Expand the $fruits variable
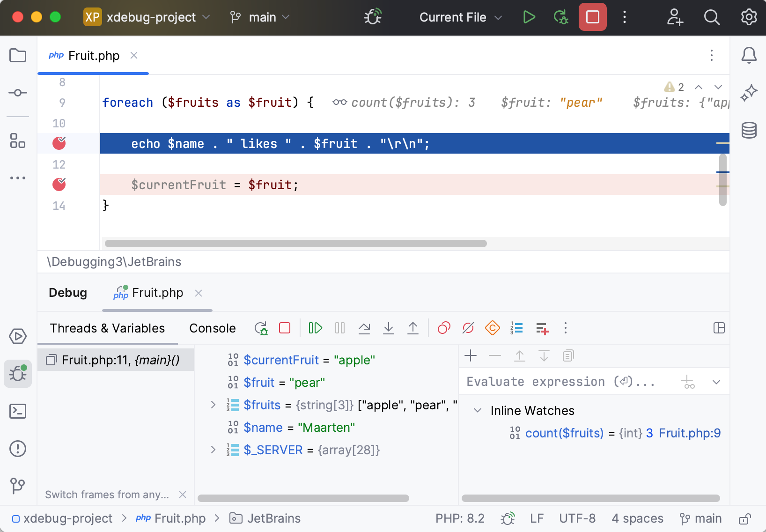The height and width of the screenshot is (532, 766). click(x=214, y=405)
